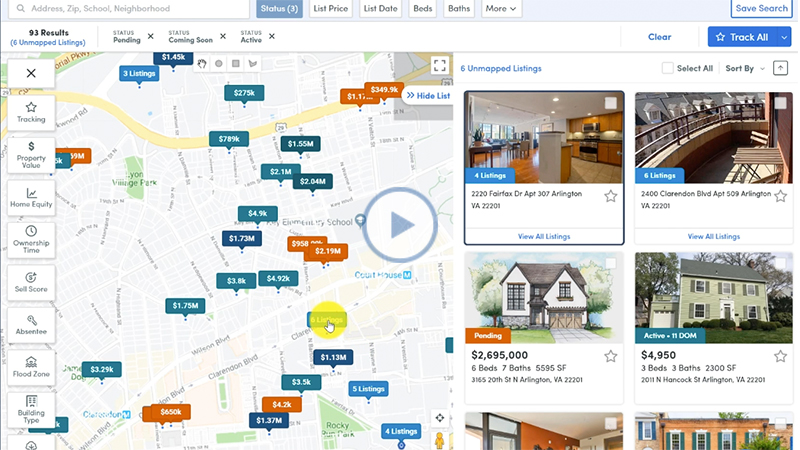This screenshot has height=450, width=800.
Task: Click the $650k map price marker
Action: (x=170, y=412)
